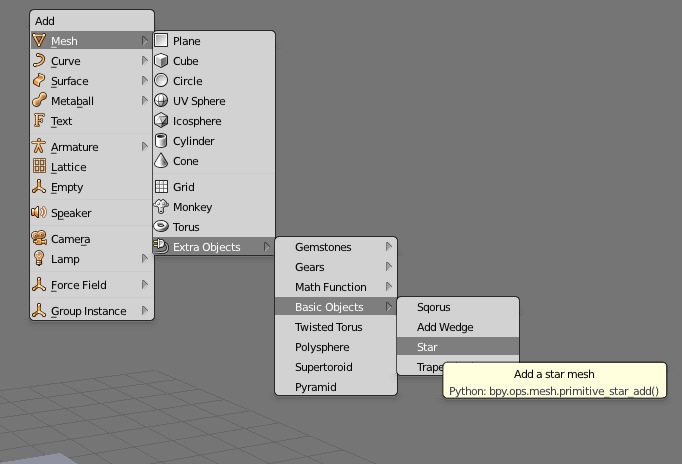Expand Lamp submenu arrow
This screenshot has height=464, width=682.
[145, 259]
